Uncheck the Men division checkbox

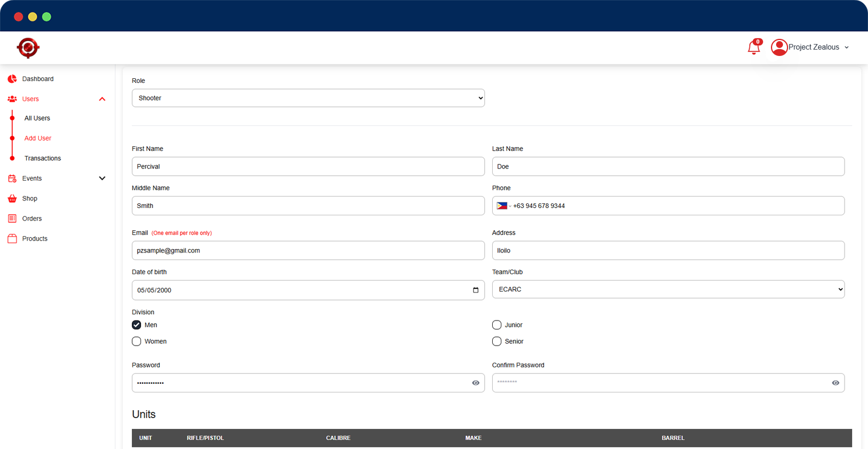(136, 325)
